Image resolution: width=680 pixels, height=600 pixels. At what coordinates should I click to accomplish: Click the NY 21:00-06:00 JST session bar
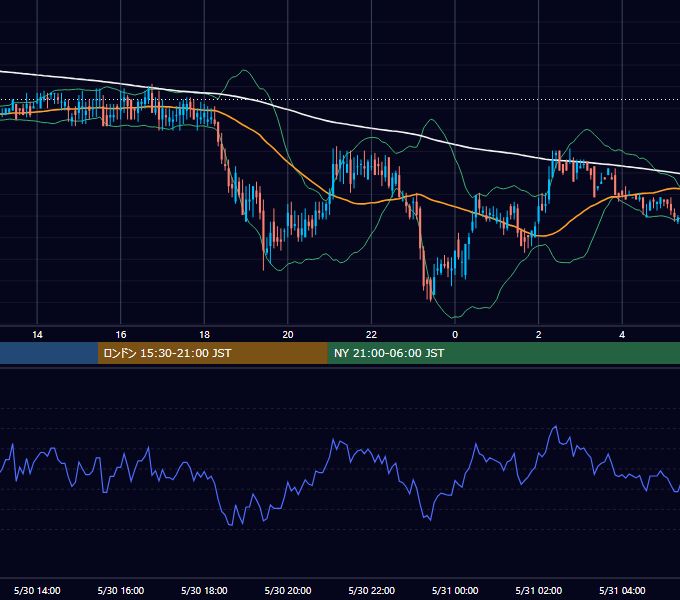pos(503,353)
